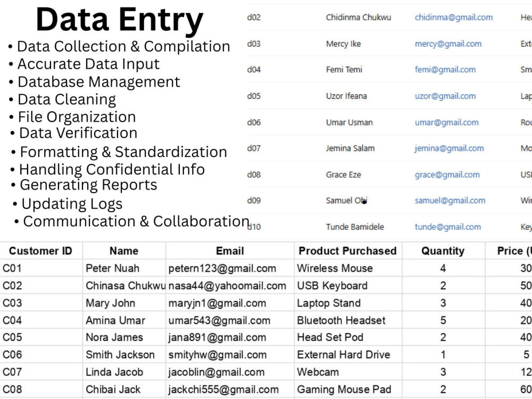Select the Wireless Mouse product cell

[x=348, y=268]
